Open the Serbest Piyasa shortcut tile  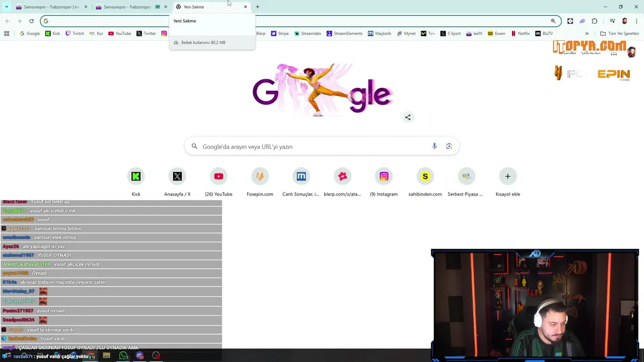(x=466, y=176)
